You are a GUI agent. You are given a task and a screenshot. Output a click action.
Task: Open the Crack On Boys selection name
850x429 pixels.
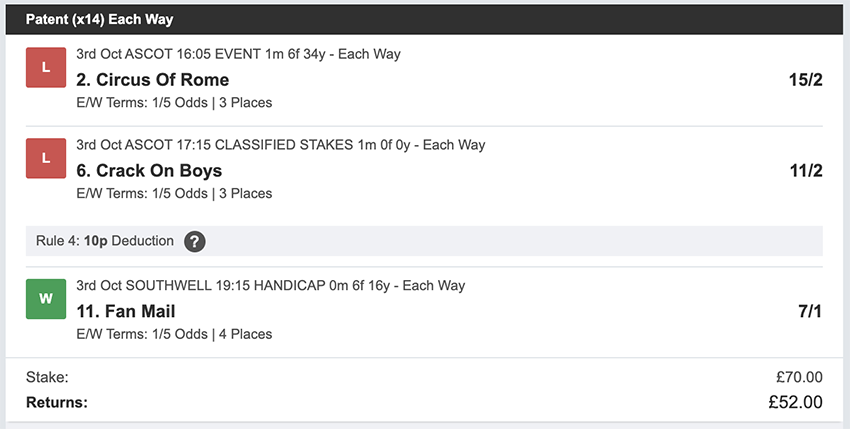(x=149, y=170)
